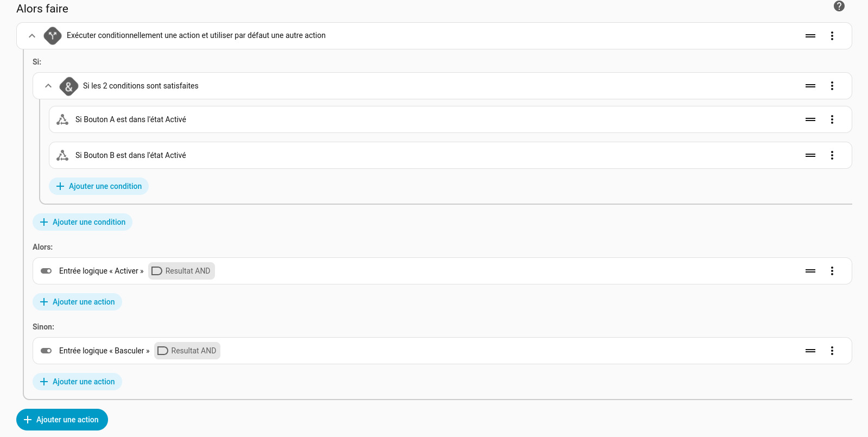The height and width of the screenshot is (437, 868).
Task: Click drag handle of Bouton A condition
Action: click(x=810, y=119)
